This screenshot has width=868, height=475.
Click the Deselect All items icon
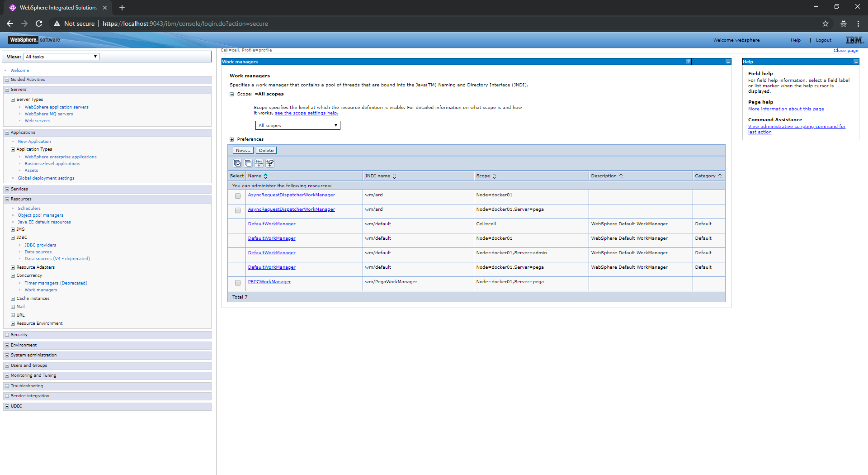coord(248,163)
